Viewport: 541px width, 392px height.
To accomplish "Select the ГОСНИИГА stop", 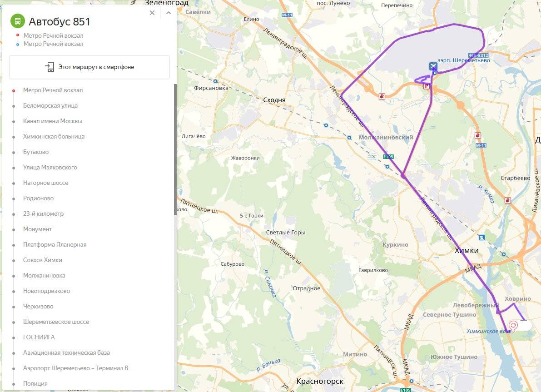I will tap(39, 337).
